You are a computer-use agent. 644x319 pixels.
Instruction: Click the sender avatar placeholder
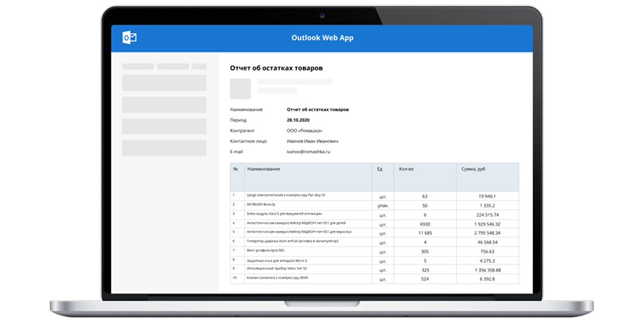(240, 88)
